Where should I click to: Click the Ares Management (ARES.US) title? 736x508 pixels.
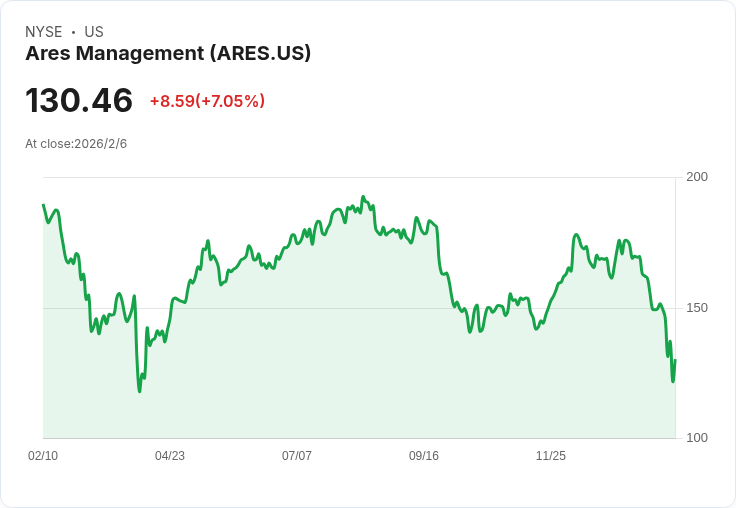pos(168,54)
